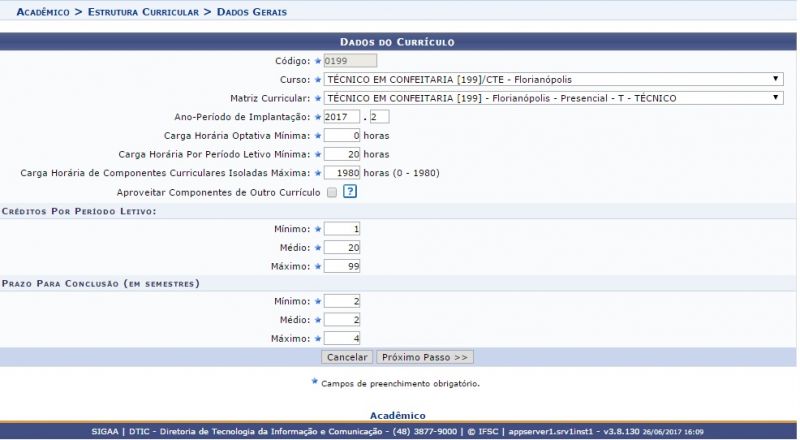
Task: Focus the implantation period field
Action: coord(381,117)
